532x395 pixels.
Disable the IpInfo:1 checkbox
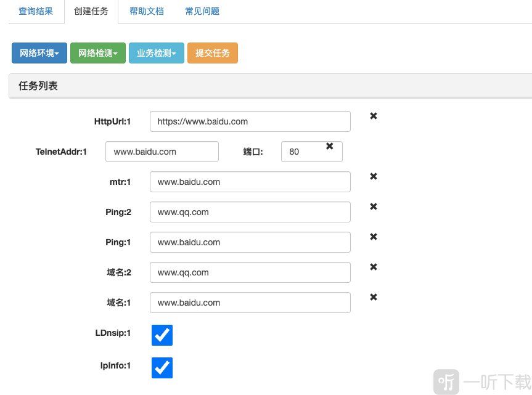click(162, 367)
